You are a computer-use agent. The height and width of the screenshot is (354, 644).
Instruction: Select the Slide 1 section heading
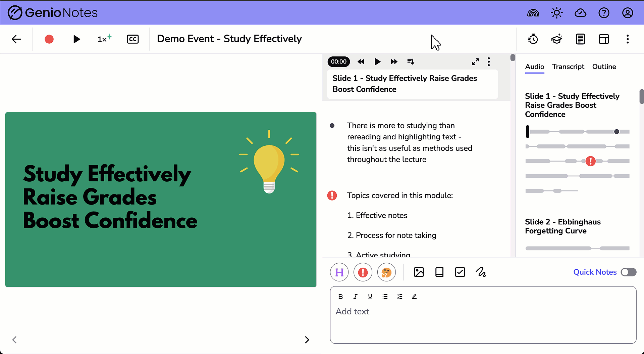412,84
